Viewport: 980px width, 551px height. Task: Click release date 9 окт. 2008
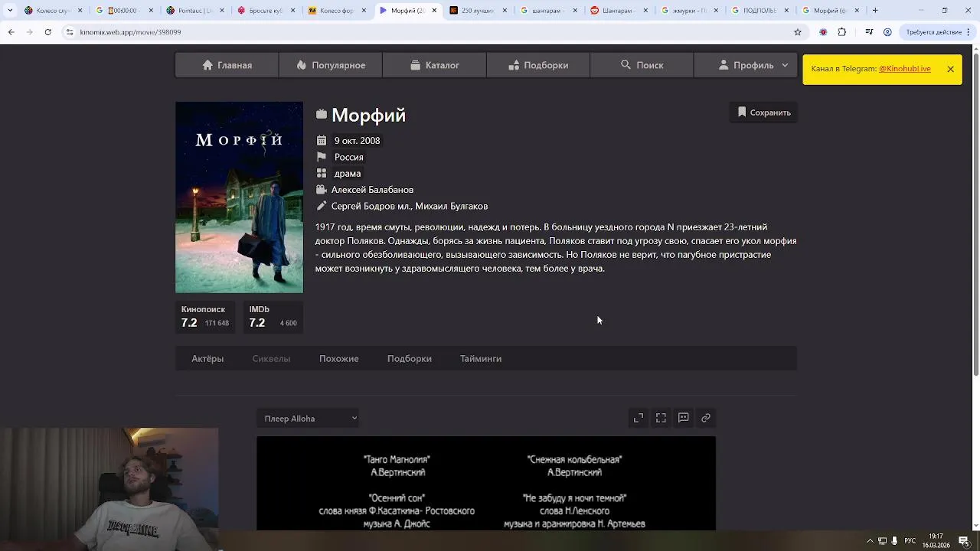tap(357, 141)
